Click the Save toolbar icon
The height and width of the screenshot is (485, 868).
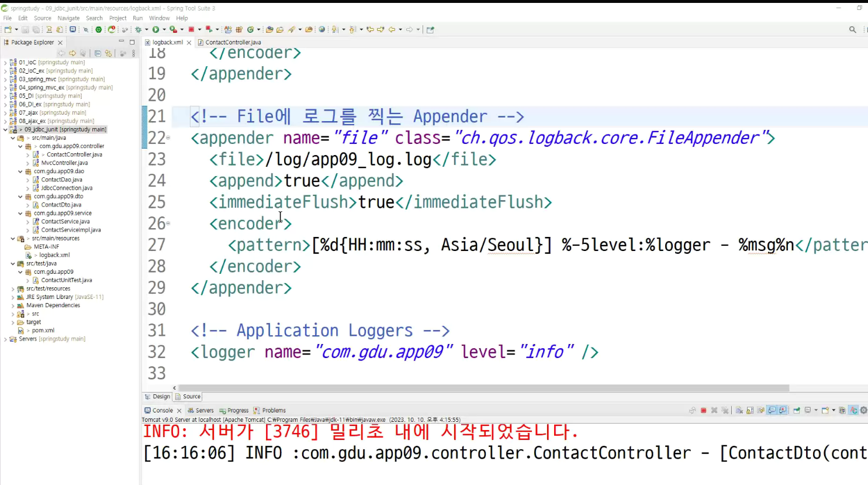pyautogui.click(x=25, y=29)
